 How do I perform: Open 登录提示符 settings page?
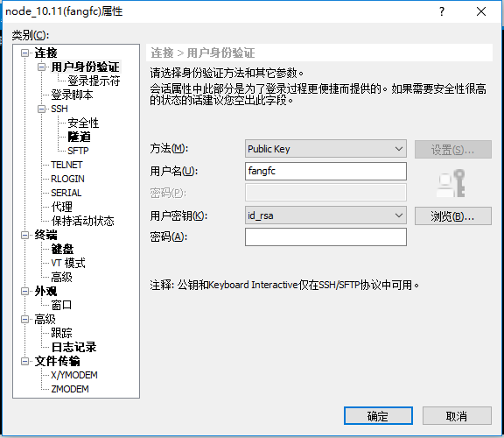[94, 81]
